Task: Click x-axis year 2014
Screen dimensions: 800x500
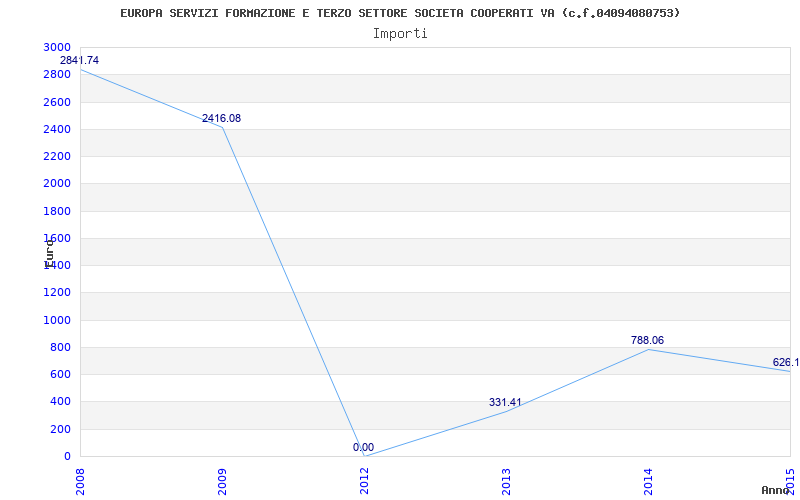Action: [648, 483]
